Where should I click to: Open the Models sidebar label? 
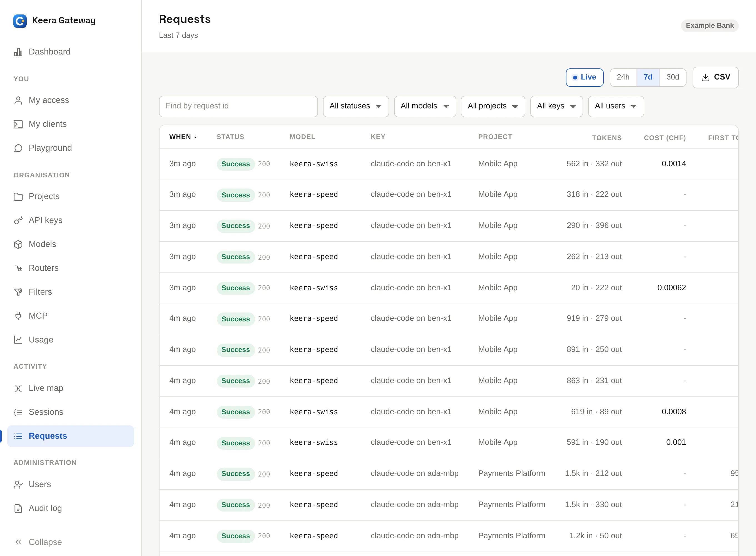point(43,244)
